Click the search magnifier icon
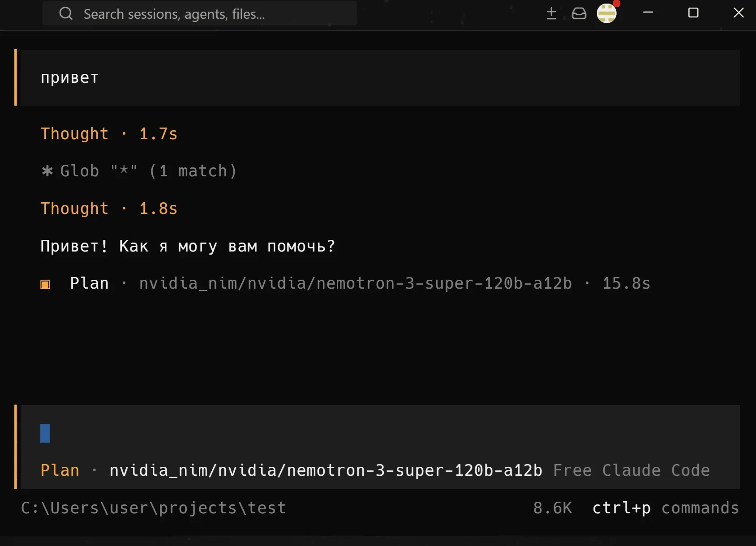756x546 pixels. pos(66,13)
